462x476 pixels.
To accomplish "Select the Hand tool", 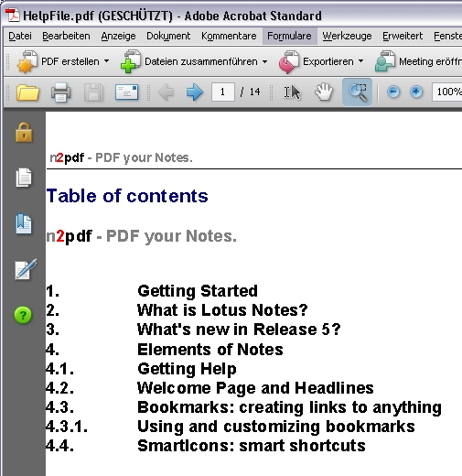I will click(324, 92).
